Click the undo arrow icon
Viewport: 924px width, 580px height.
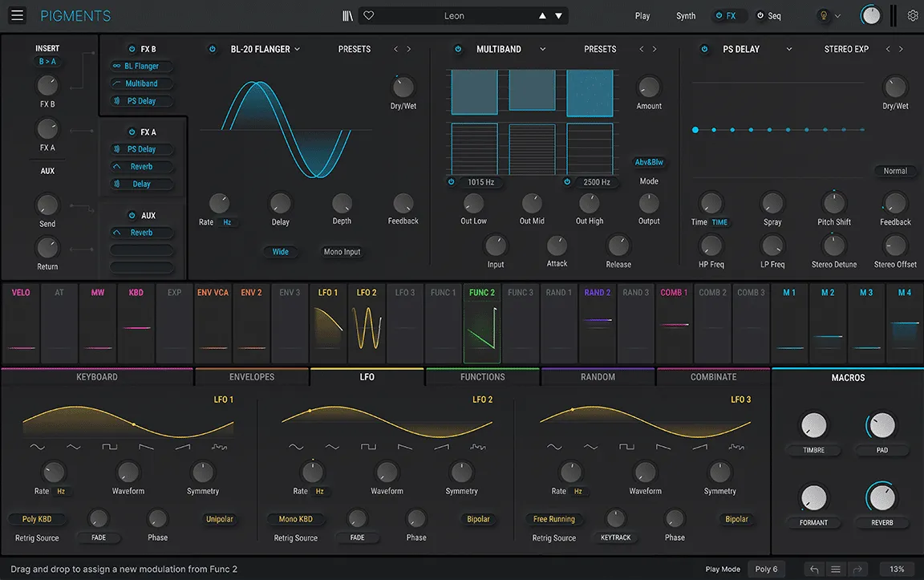[814, 569]
